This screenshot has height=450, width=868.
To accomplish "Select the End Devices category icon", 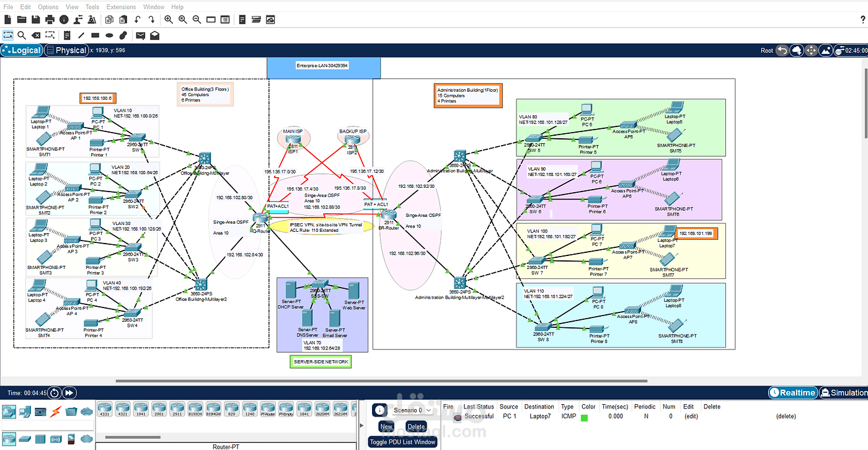I will coord(24,411).
